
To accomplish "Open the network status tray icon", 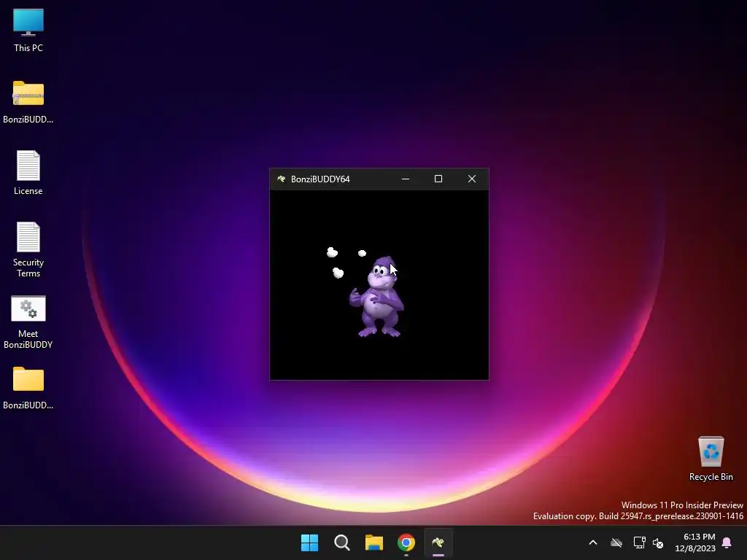I will click(639, 542).
